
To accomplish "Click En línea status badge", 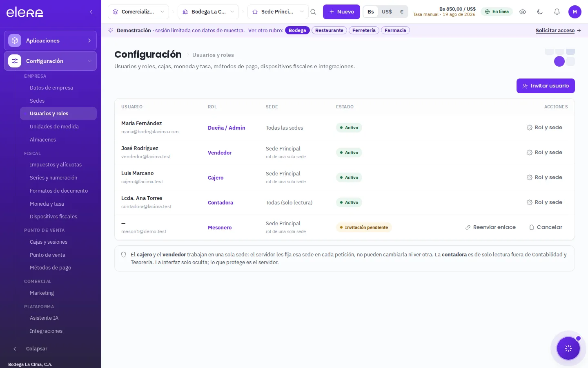I will pos(497,12).
